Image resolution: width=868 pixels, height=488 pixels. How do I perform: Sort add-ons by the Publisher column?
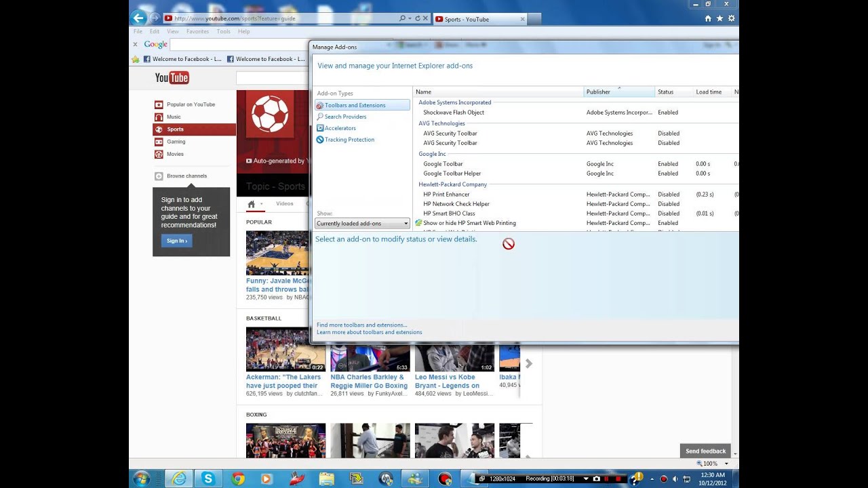tap(619, 91)
